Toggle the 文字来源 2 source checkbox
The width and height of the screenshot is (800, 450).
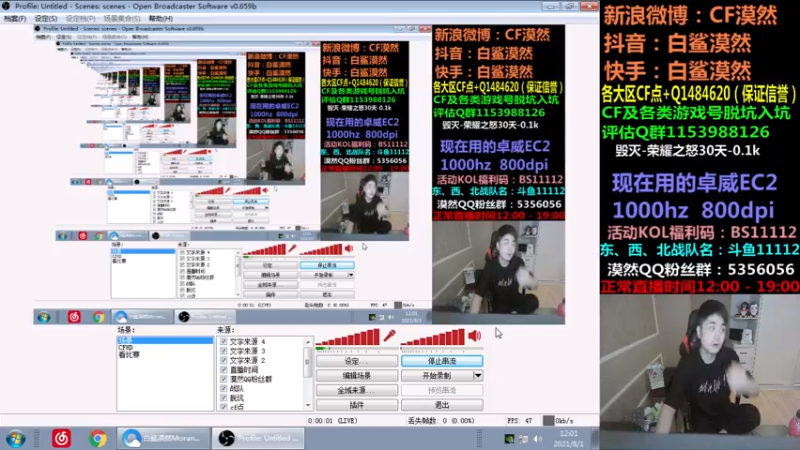(223, 360)
